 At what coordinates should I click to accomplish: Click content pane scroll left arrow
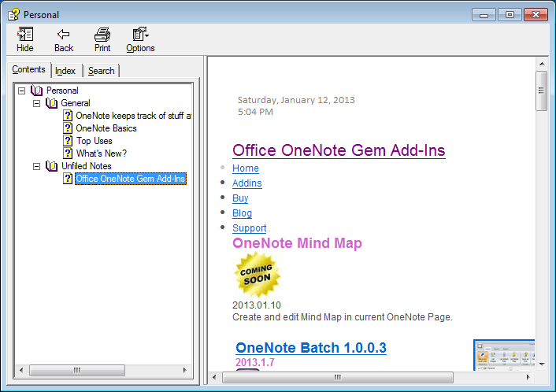pos(214,377)
